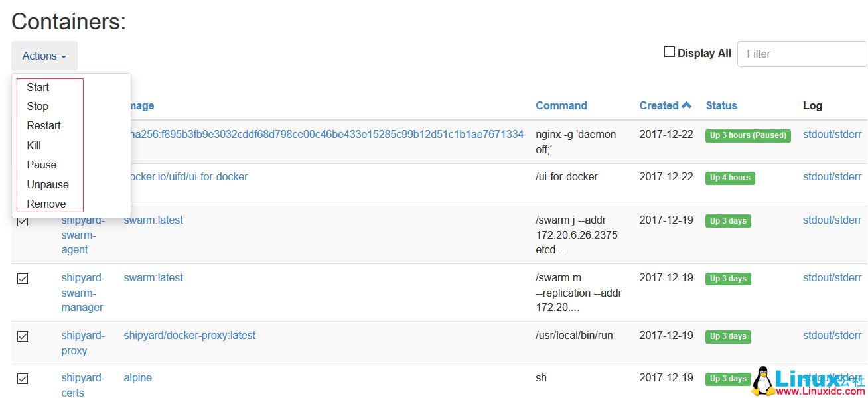Select Unpause from the Actions menu
868x398 pixels.
(x=47, y=184)
